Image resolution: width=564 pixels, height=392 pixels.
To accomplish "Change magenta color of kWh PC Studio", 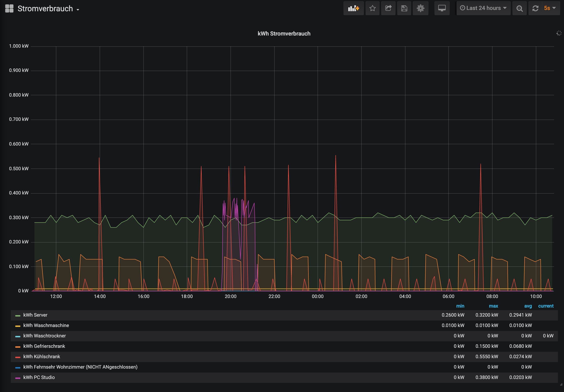I will [18, 378].
